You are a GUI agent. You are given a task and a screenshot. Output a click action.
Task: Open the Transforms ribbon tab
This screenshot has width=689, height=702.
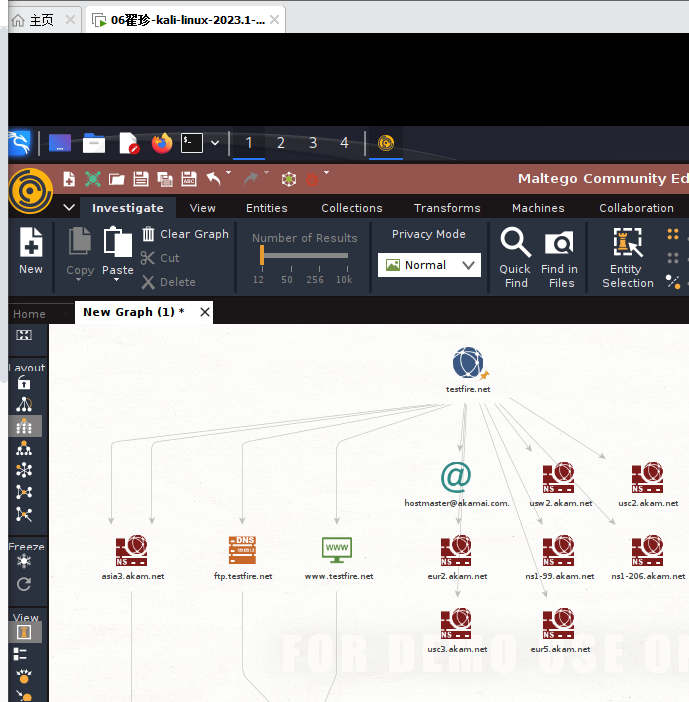tap(447, 208)
